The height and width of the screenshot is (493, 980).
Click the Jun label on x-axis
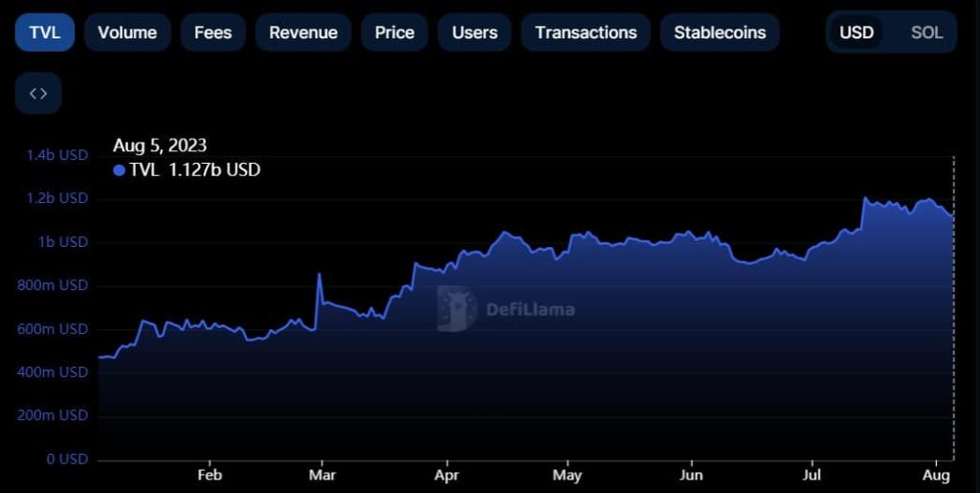point(691,475)
